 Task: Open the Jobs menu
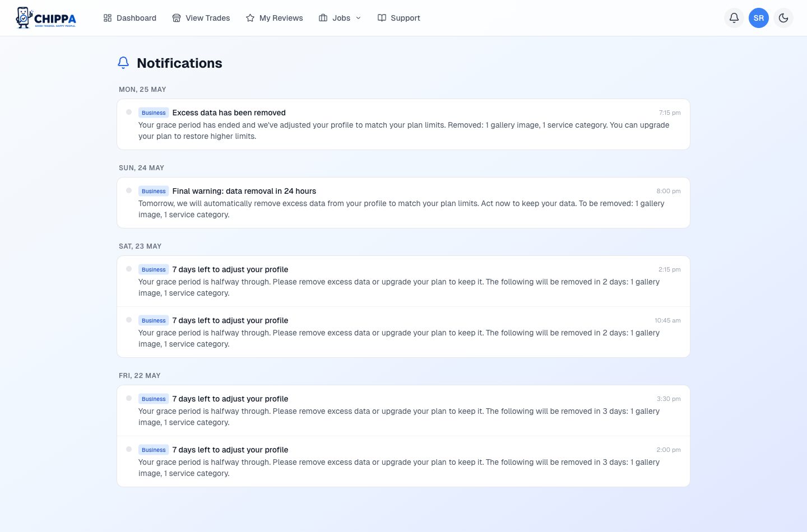(x=340, y=18)
